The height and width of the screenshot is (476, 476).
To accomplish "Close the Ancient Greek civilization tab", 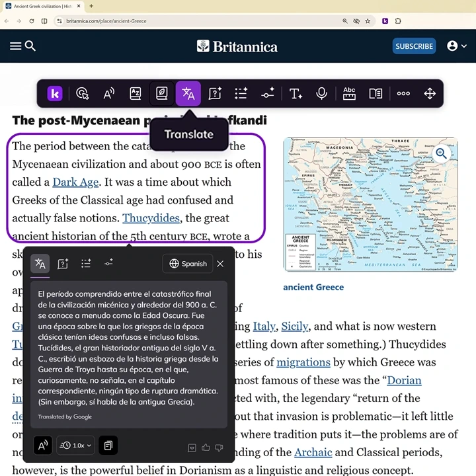I will tap(79, 6).
